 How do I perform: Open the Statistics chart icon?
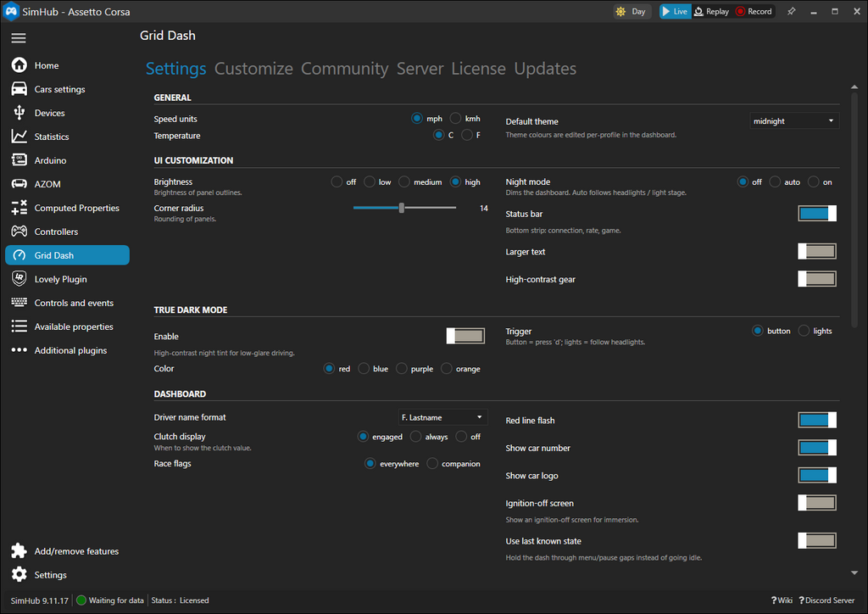click(x=19, y=137)
